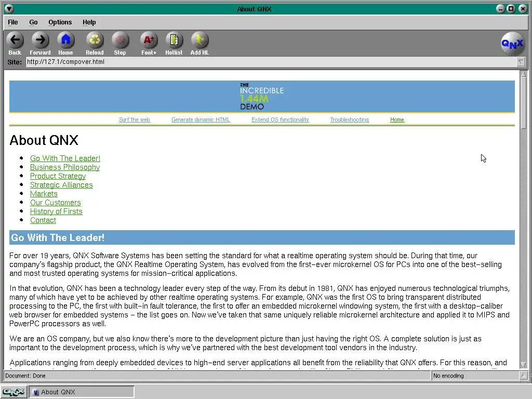Follow the Markets link
Image resolution: width=532 pixels, height=399 pixels.
(x=44, y=194)
